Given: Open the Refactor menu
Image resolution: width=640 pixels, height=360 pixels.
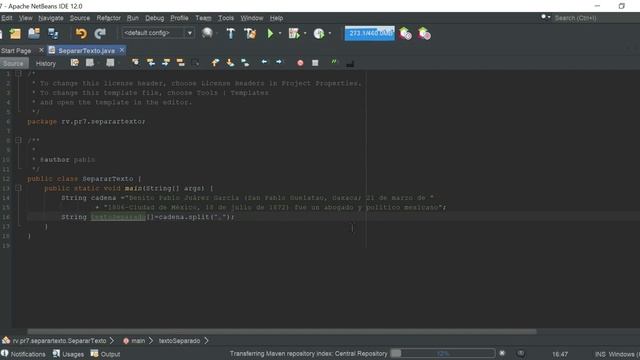Looking at the screenshot, I should [x=109, y=18].
